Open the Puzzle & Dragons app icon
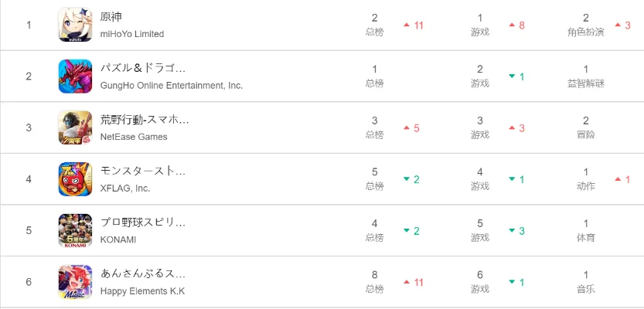 pos(75,76)
